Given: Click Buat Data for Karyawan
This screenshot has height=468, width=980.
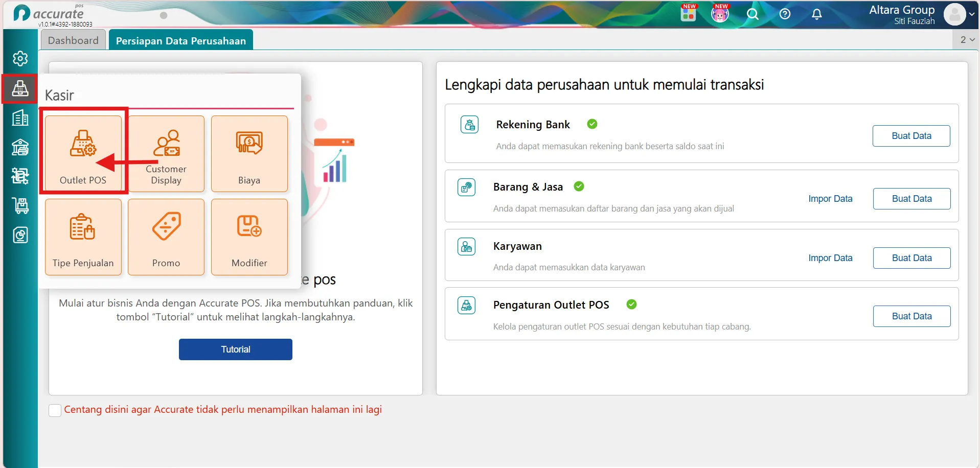Looking at the screenshot, I should click(912, 258).
